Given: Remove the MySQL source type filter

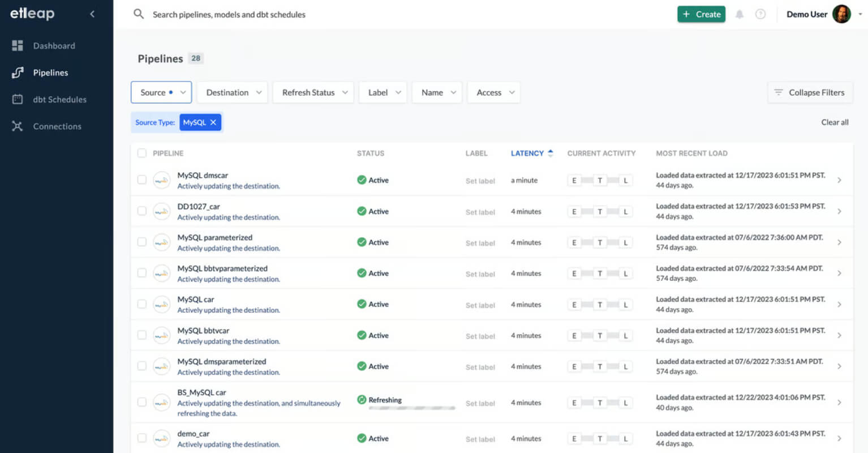Looking at the screenshot, I should click(213, 122).
